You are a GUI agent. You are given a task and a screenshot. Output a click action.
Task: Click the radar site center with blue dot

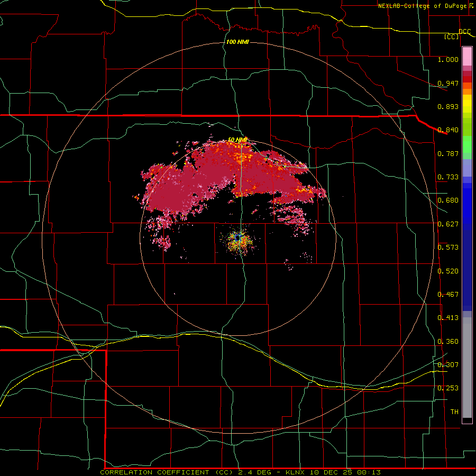(237, 239)
